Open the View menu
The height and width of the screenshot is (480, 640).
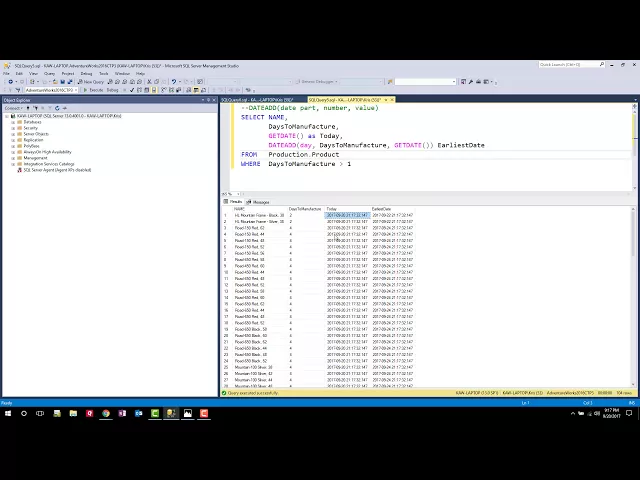tap(33, 73)
